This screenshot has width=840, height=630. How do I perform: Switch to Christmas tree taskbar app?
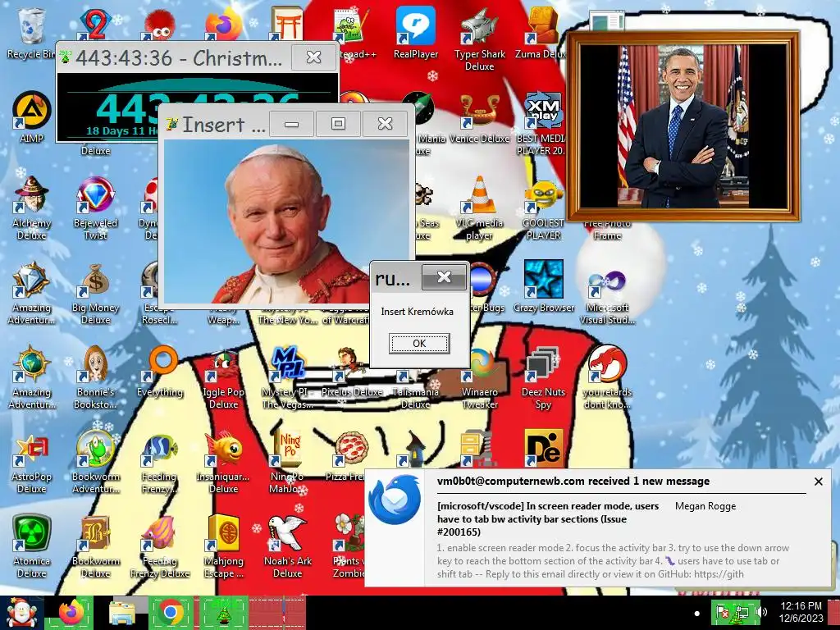pos(223,613)
